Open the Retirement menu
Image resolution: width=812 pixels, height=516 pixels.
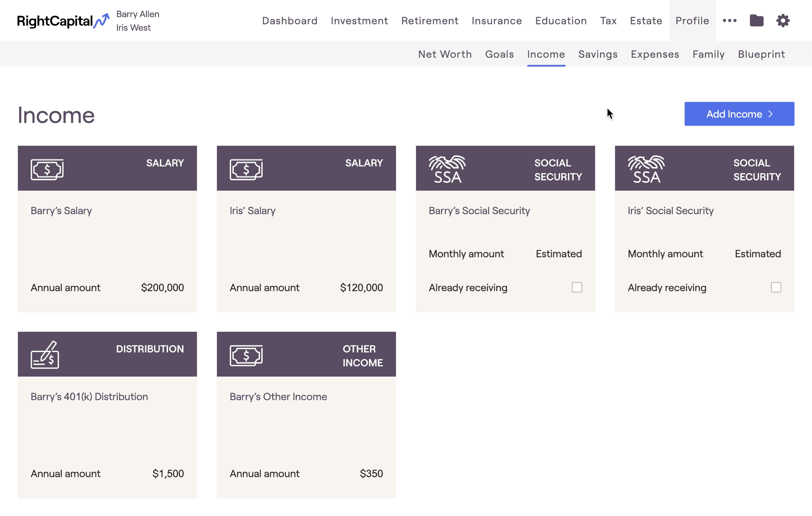(x=430, y=21)
